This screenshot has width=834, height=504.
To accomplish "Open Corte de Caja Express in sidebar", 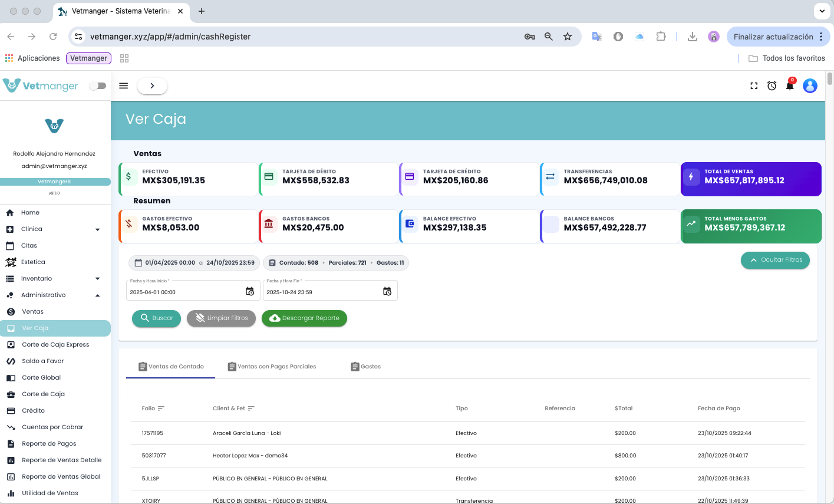I will tap(55, 345).
